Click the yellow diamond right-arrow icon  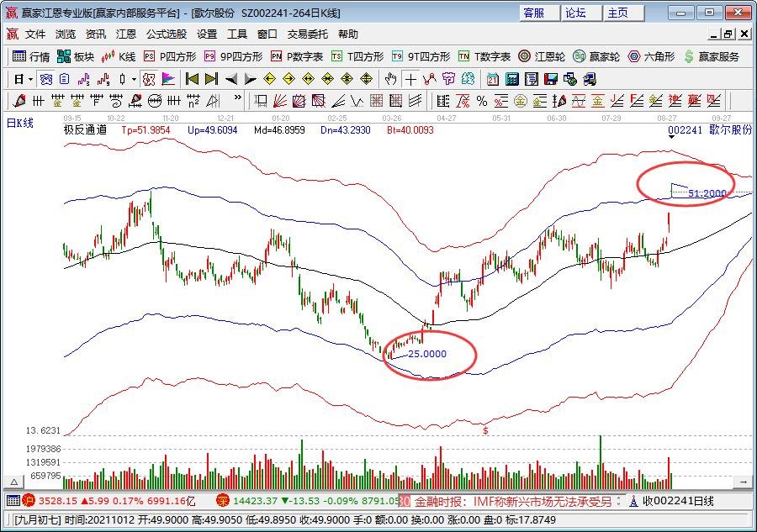click(289, 79)
